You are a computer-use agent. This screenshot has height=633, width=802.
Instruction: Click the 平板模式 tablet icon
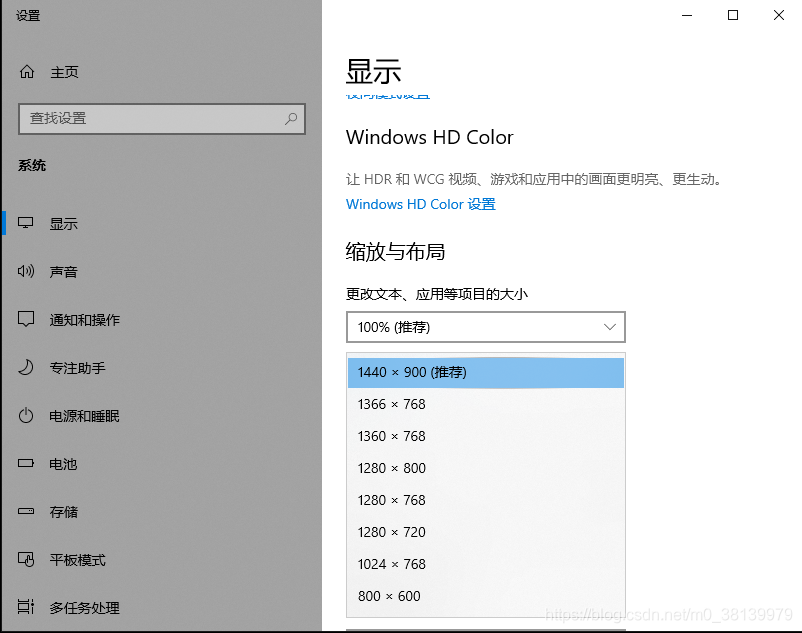coord(26,559)
